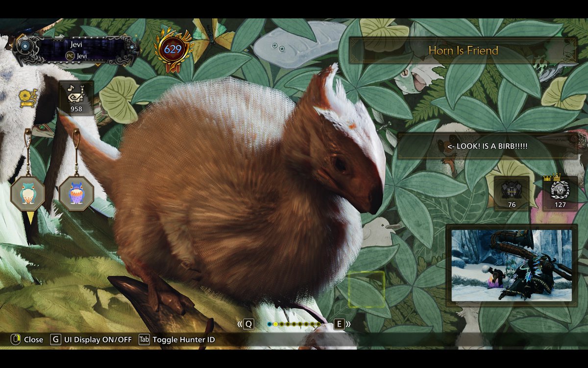Click the blue first page dot
The width and height of the screenshot is (588, 368).
point(269,324)
